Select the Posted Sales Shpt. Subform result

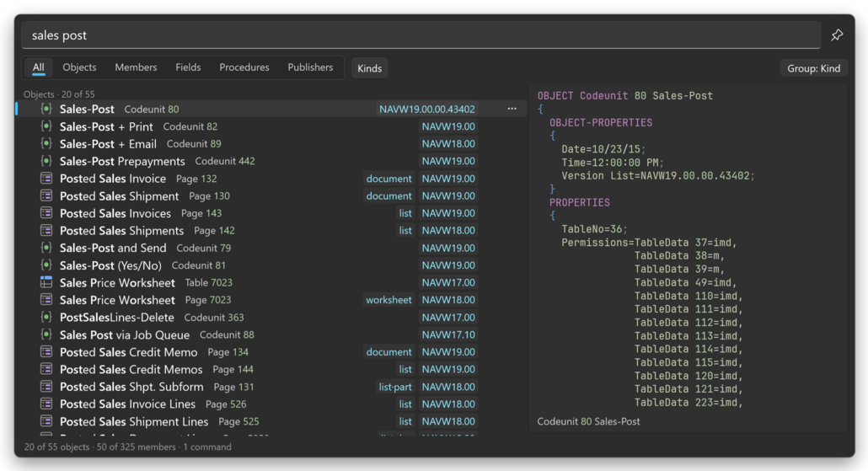271,386
